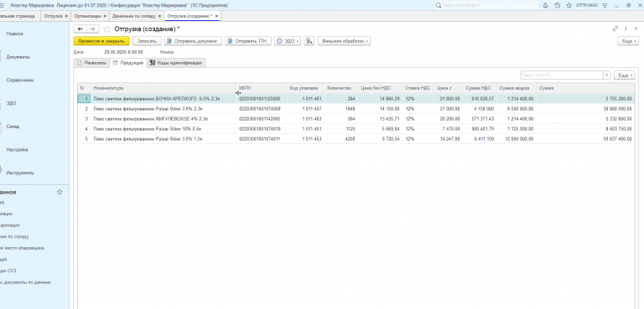Add form to favorites with star icon
Image resolution: width=644 pixels, height=309 pixels.
(106, 28)
